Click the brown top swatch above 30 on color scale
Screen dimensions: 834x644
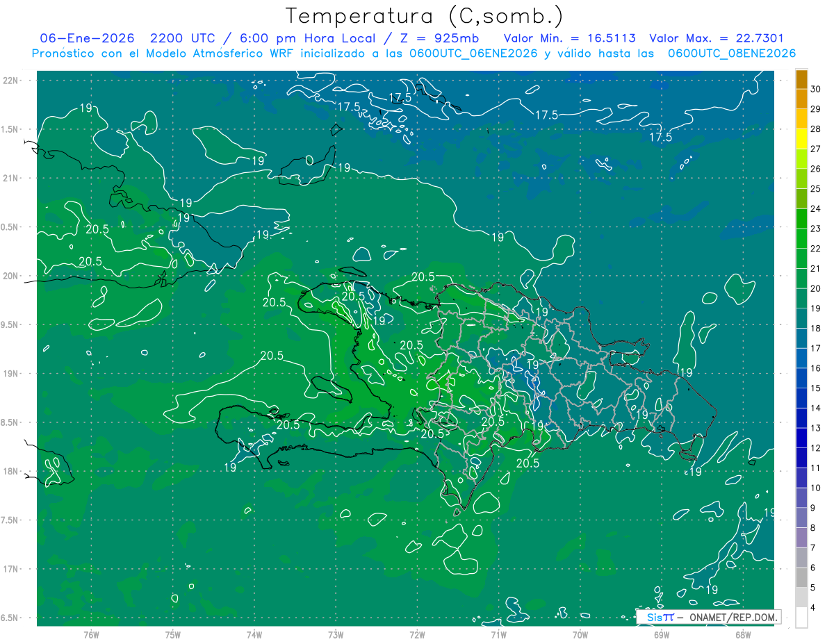tap(801, 79)
